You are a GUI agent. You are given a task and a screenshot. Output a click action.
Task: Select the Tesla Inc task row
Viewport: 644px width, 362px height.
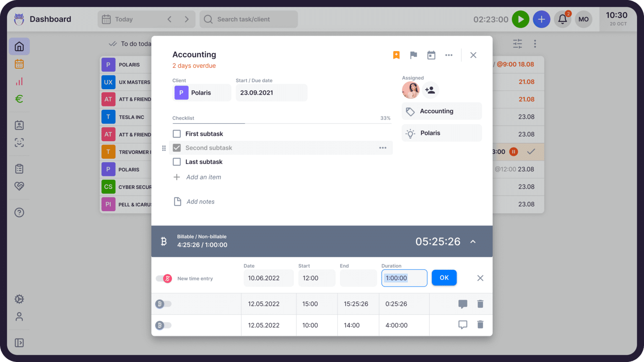click(x=126, y=117)
